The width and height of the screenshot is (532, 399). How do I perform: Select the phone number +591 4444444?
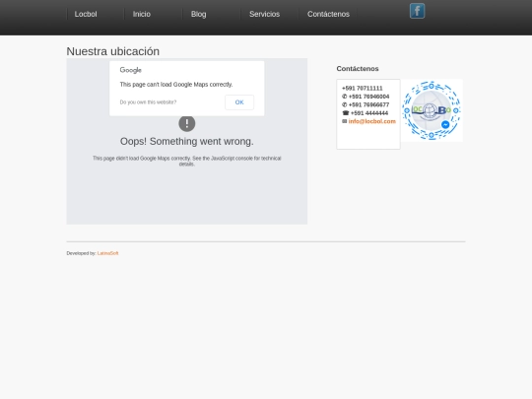pos(369,113)
